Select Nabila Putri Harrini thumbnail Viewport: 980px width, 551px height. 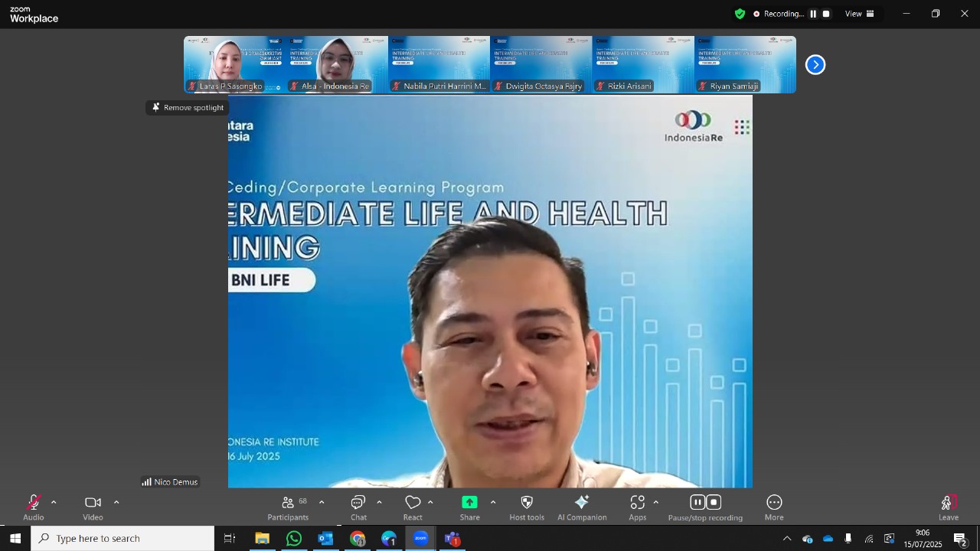coord(439,64)
